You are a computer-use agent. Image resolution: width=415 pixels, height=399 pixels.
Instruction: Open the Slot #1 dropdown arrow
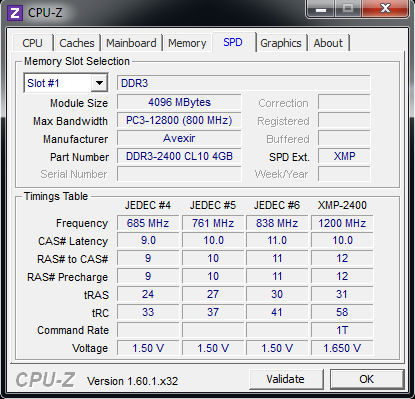click(x=99, y=83)
